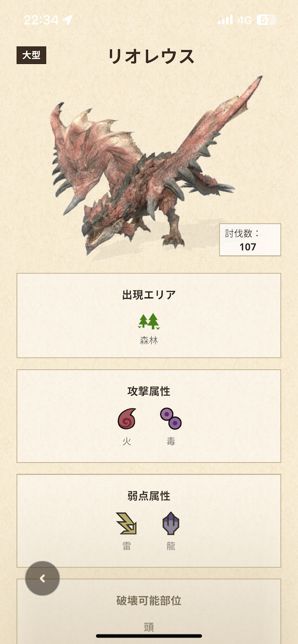Tap the 頭 breakable part entry
Image resolution: width=298 pixels, height=644 pixels.
[149, 627]
